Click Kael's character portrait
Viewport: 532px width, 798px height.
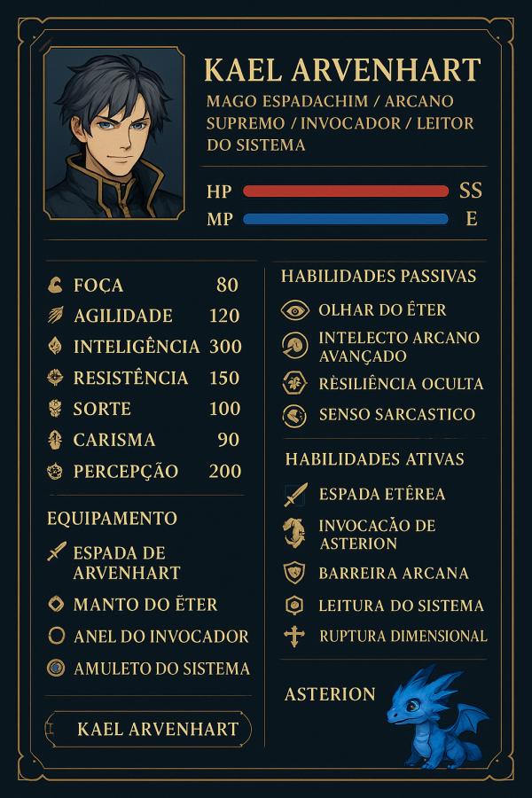click(x=113, y=133)
